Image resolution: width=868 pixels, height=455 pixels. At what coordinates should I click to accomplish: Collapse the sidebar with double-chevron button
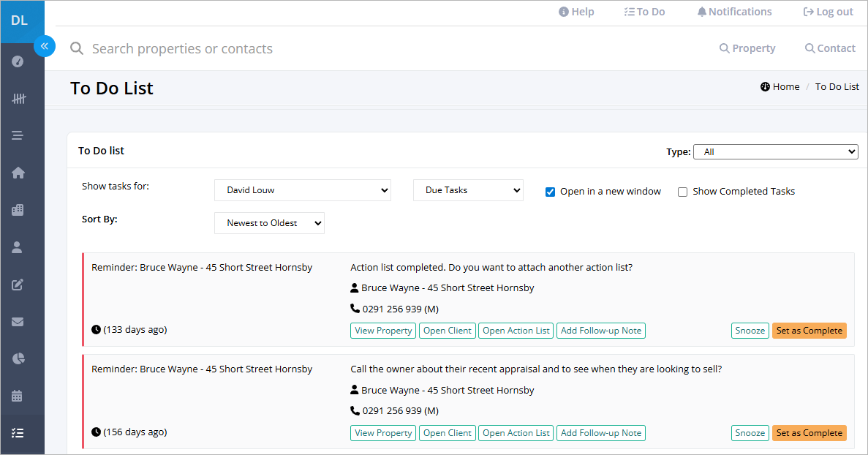pyautogui.click(x=45, y=46)
